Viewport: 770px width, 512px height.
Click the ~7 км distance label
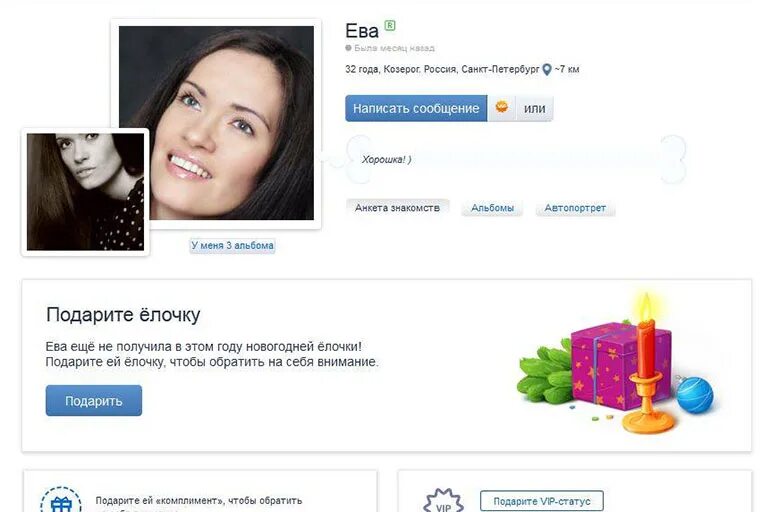tap(567, 69)
